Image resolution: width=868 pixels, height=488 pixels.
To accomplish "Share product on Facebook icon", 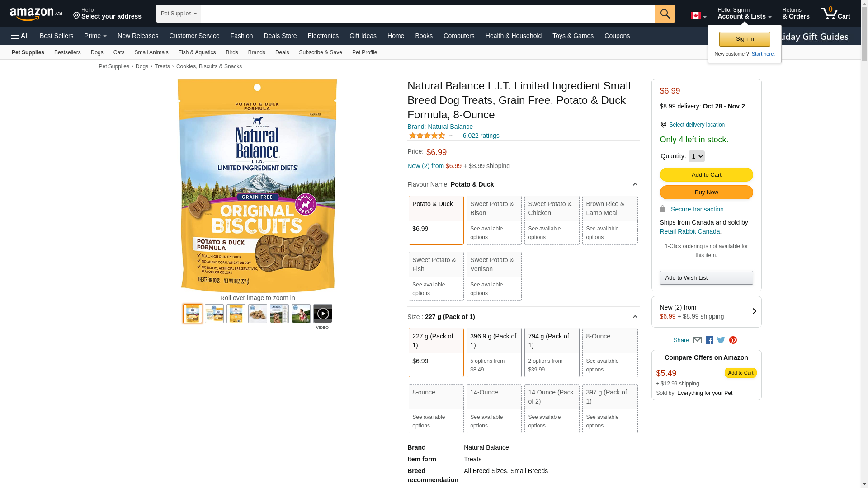I will pos(709,340).
